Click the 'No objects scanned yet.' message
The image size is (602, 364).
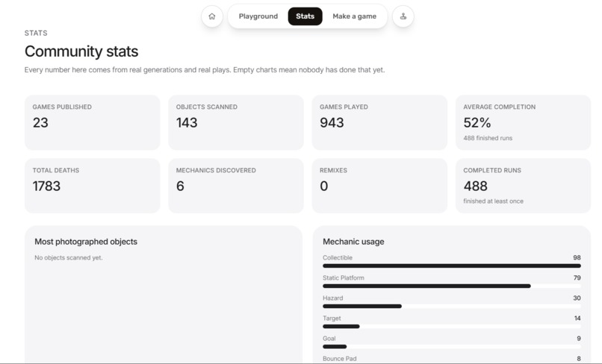tap(69, 258)
